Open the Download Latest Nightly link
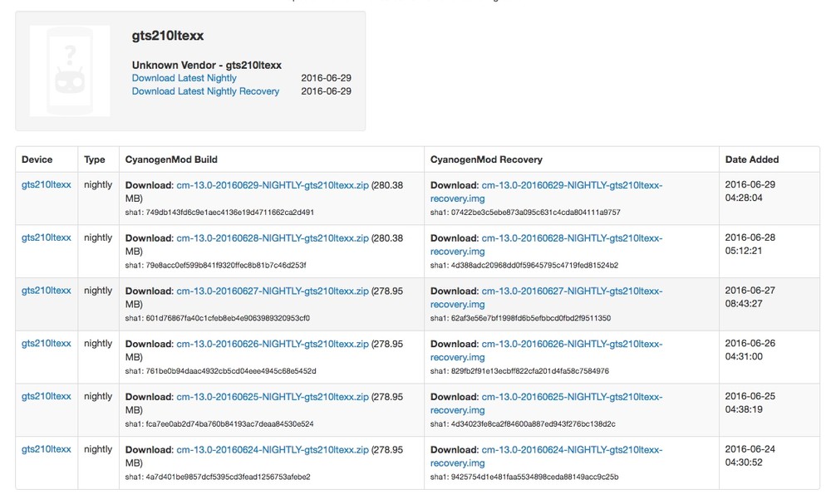 (x=184, y=78)
